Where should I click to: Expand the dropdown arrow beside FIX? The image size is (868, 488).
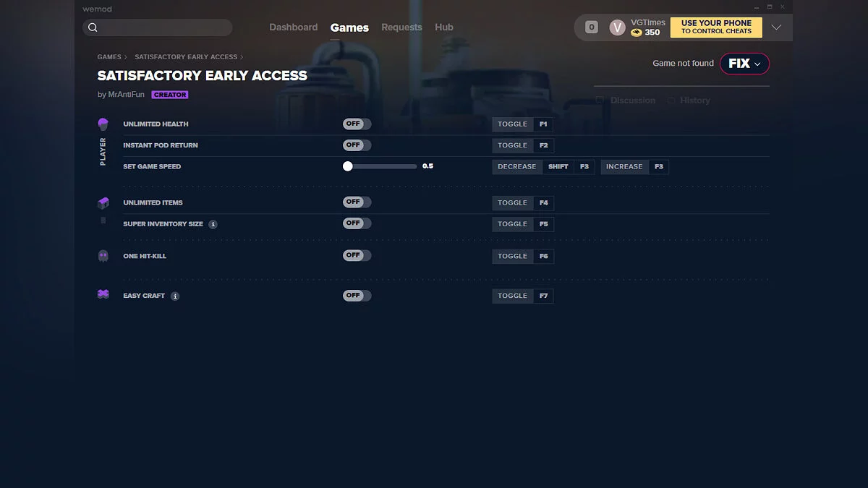click(x=757, y=64)
